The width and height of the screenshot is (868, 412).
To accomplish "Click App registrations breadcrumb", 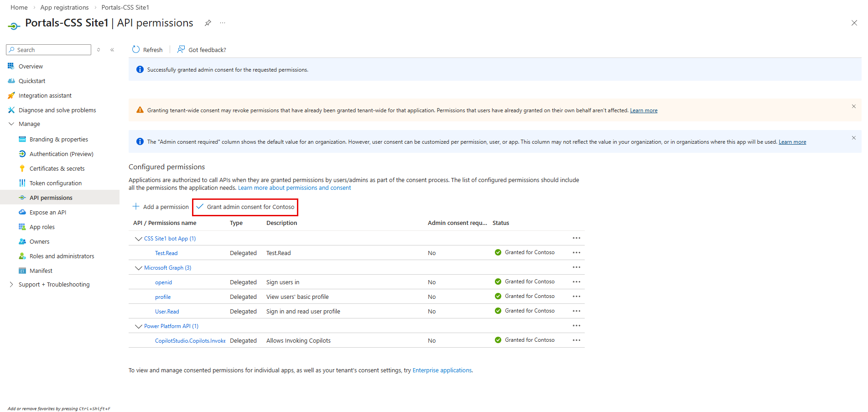I will (x=64, y=7).
